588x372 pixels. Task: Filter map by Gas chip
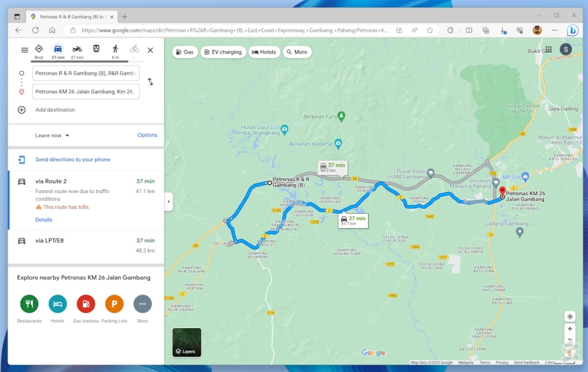(185, 52)
